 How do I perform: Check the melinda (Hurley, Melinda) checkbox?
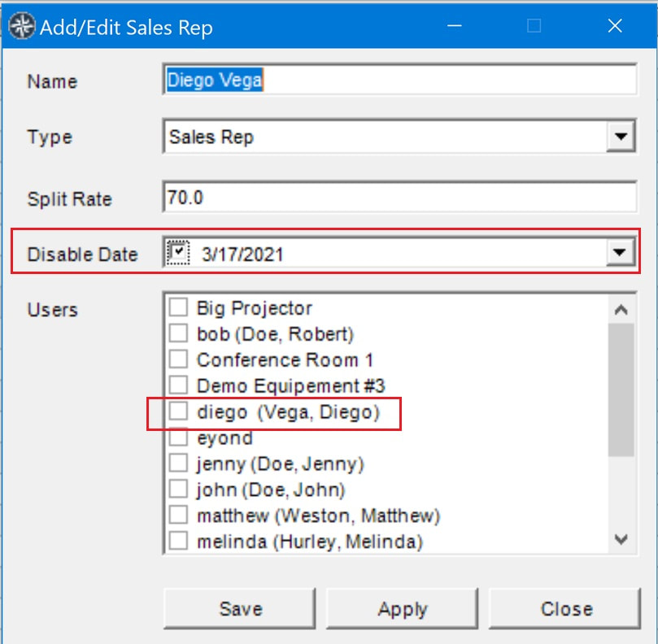click(x=178, y=542)
